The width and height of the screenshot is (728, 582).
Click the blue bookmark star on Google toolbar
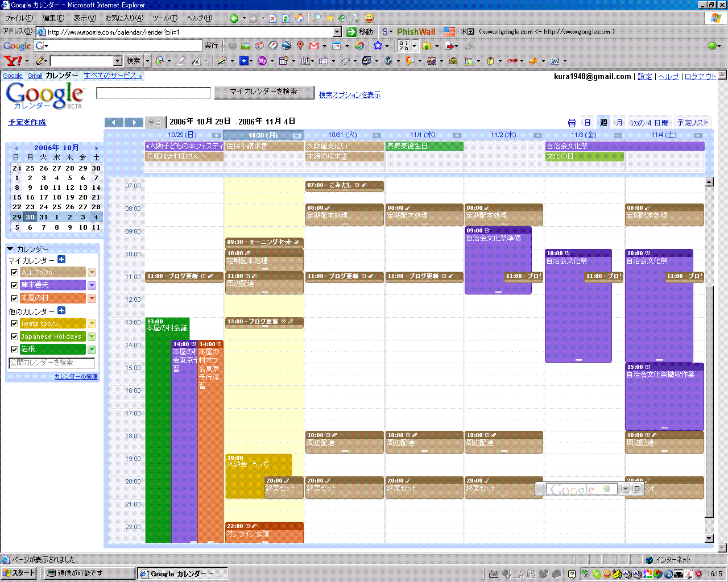pos(378,45)
